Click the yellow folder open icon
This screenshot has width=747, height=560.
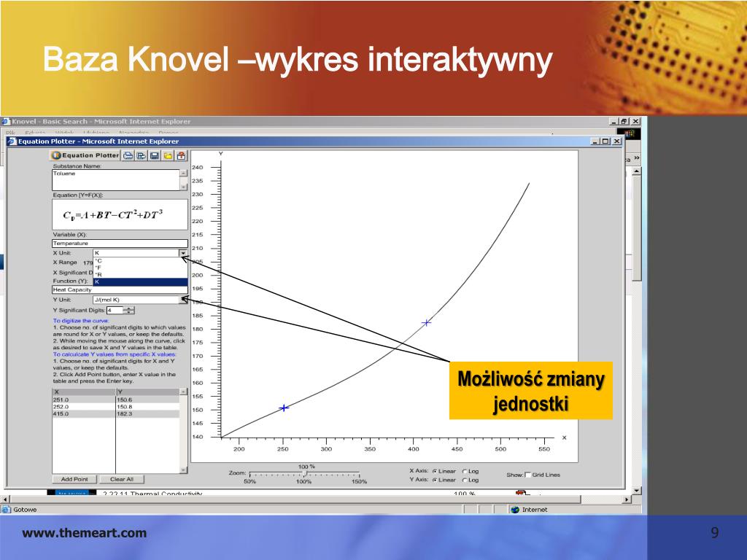(x=168, y=156)
